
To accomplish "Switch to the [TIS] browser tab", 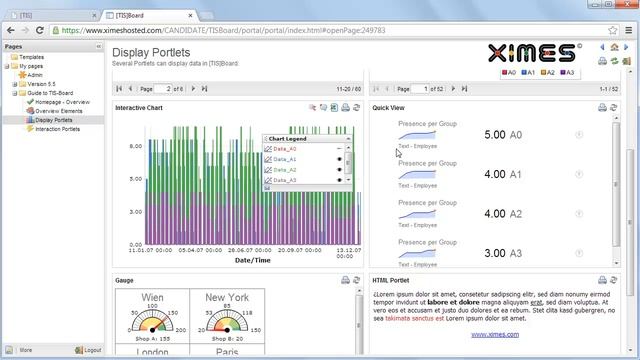I will click(51, 16).
